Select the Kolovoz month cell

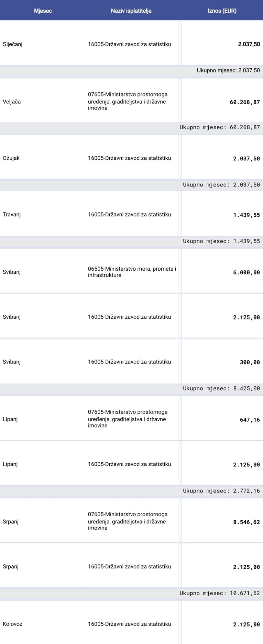coord(13,624)
